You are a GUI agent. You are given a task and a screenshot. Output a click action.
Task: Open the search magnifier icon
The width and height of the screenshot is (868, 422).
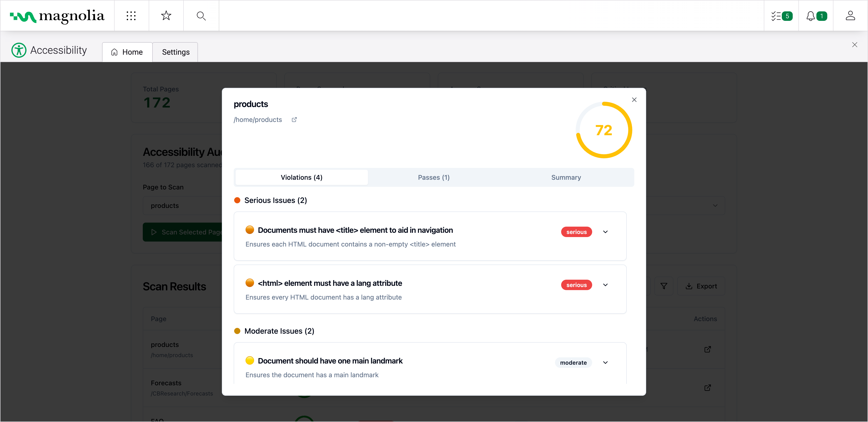[x=201, y=16]
